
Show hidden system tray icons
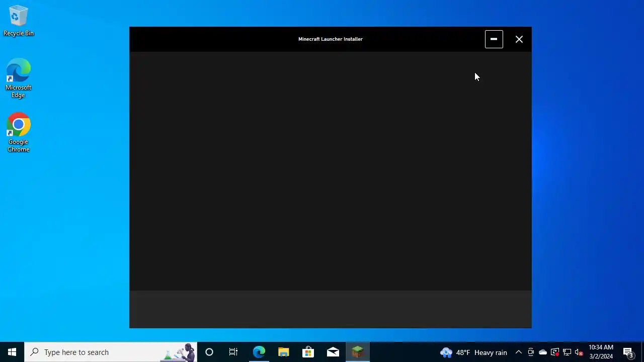[519, 352]
